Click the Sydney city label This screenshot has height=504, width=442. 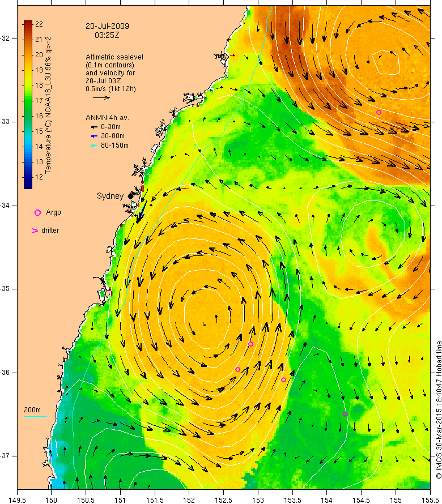coord(110,196)
